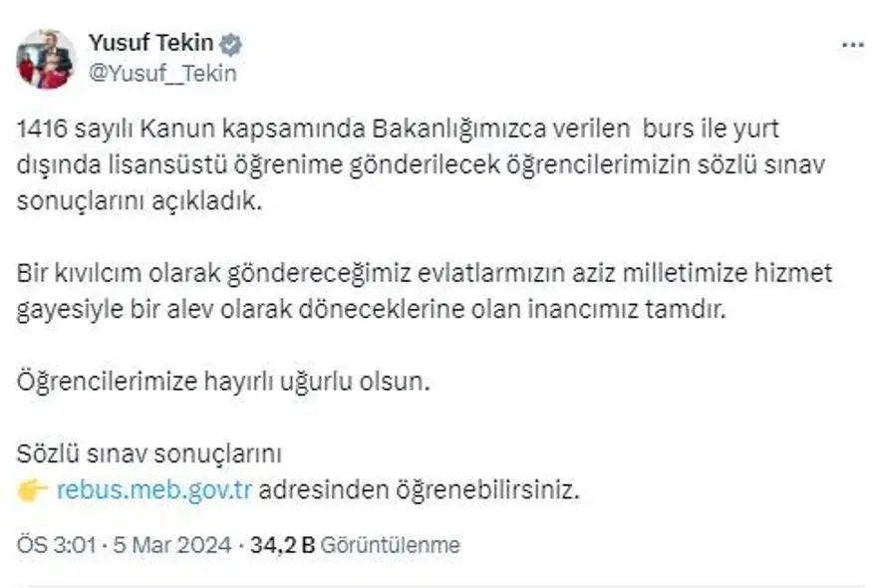Image resolution: width=877 pixels, height=588 pixels.
Task: Click the pointing hand emoji
Action: pyautogui.click(x=33, y=491)
